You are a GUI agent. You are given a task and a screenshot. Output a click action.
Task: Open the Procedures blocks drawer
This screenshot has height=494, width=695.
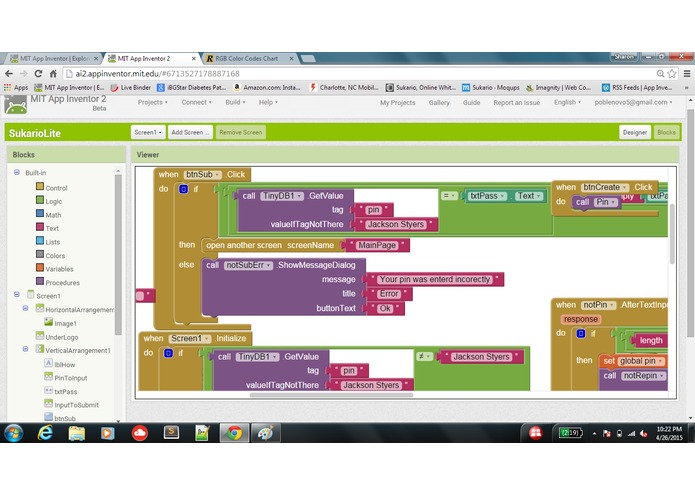pos(58,282)
